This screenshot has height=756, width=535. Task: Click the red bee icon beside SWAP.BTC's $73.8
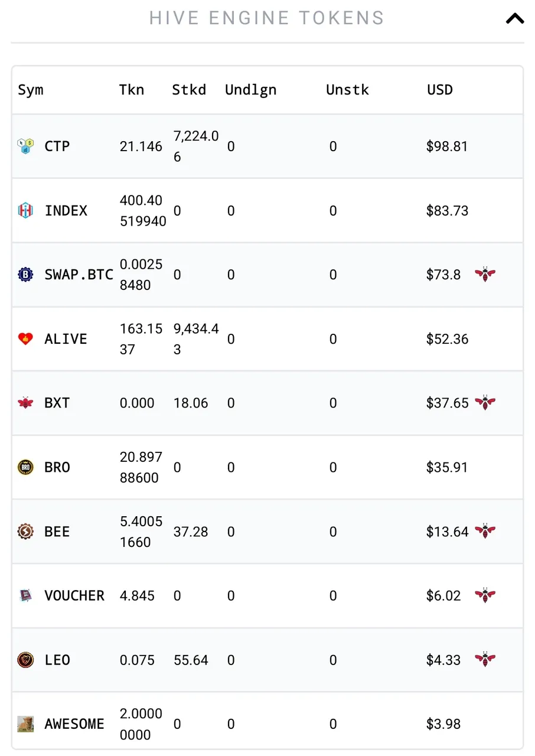pyautogui.click(x=485, y=274)
